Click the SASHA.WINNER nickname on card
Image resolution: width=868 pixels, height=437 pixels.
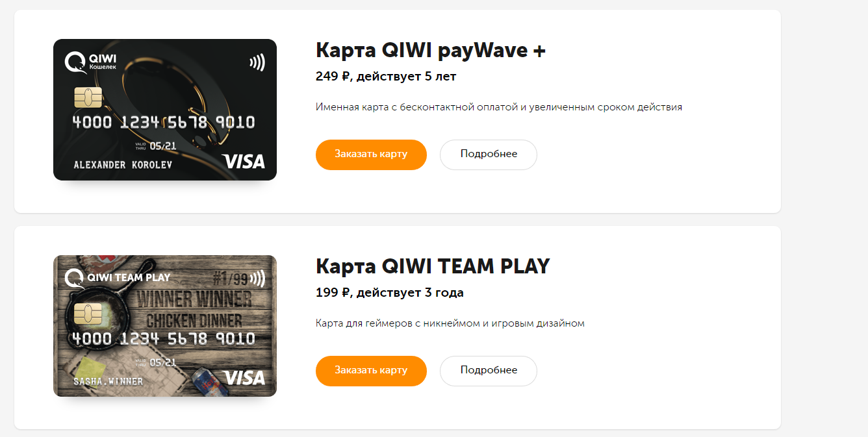tap(108, 381)
